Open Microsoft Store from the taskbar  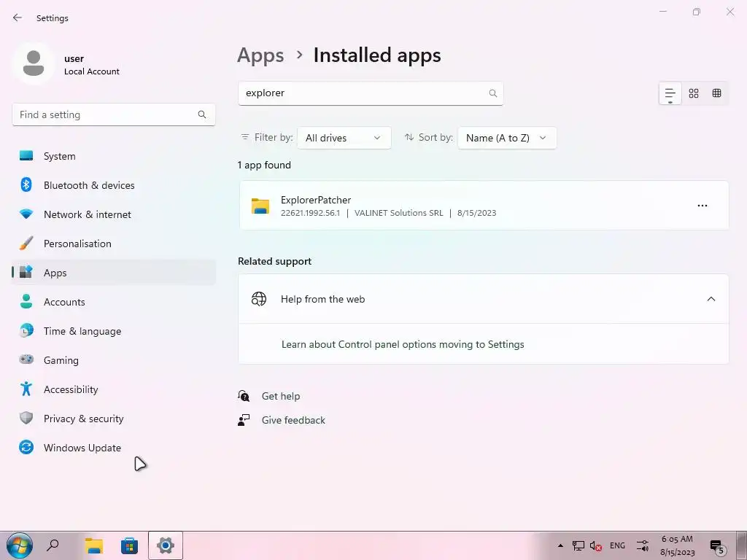(129, 545)
